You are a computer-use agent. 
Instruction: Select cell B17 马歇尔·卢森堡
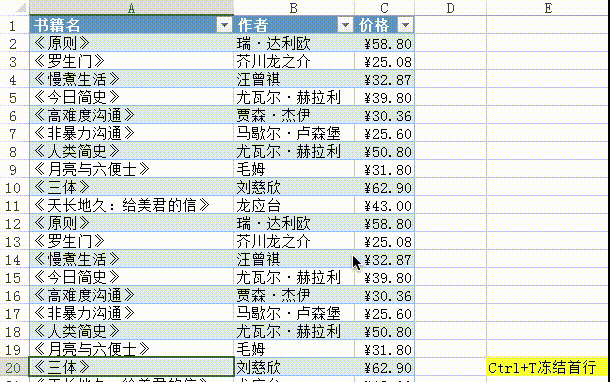click(294, 314)
